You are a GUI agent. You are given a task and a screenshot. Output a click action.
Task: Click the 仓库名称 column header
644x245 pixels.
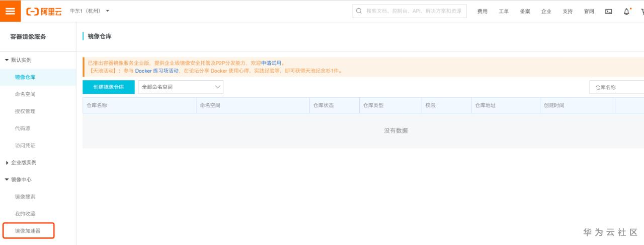[97, 105]
